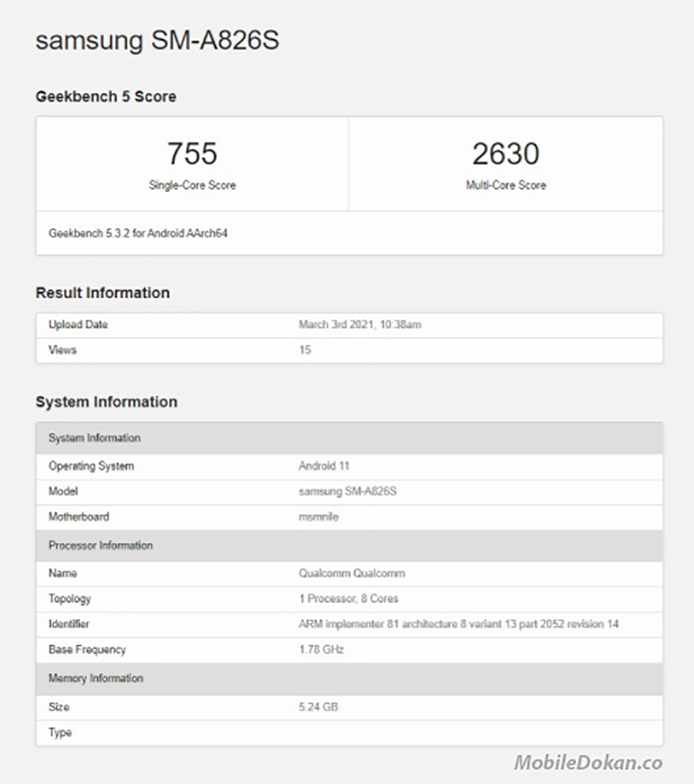Click the Android 11 operating system value
The width and height of the screenshot is (694, 784).
pyautogui.click(x=324, y=466)
